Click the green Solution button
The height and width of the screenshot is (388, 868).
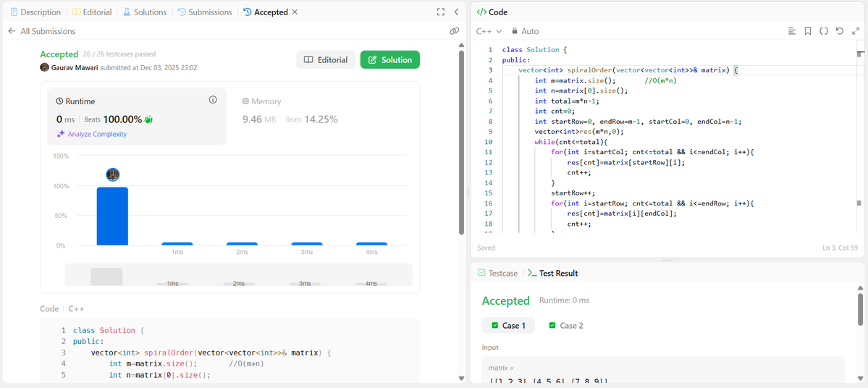389,60
